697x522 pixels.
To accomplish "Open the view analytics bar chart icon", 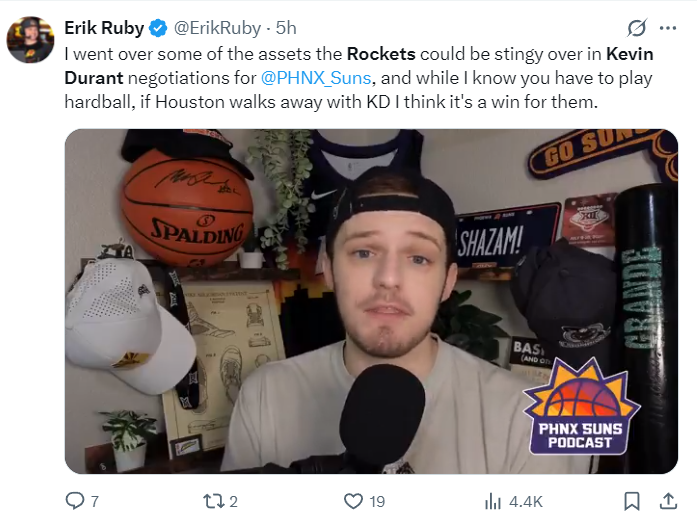I will pyautogui.click(x=493, y=502).
